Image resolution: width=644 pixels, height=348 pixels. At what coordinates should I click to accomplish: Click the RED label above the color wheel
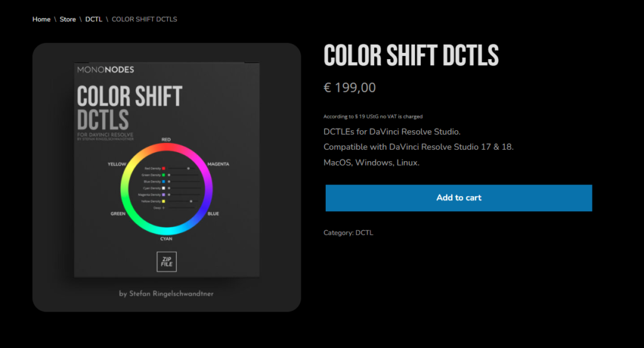coord(166,139)
